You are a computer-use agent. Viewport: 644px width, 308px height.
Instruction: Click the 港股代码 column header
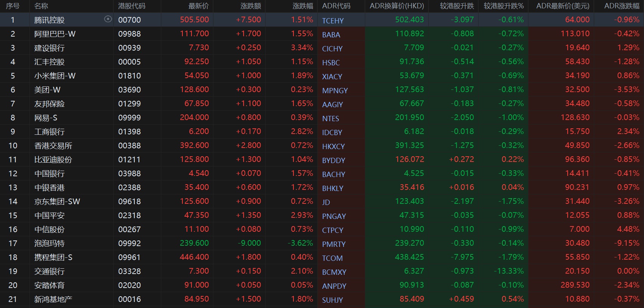131,6
